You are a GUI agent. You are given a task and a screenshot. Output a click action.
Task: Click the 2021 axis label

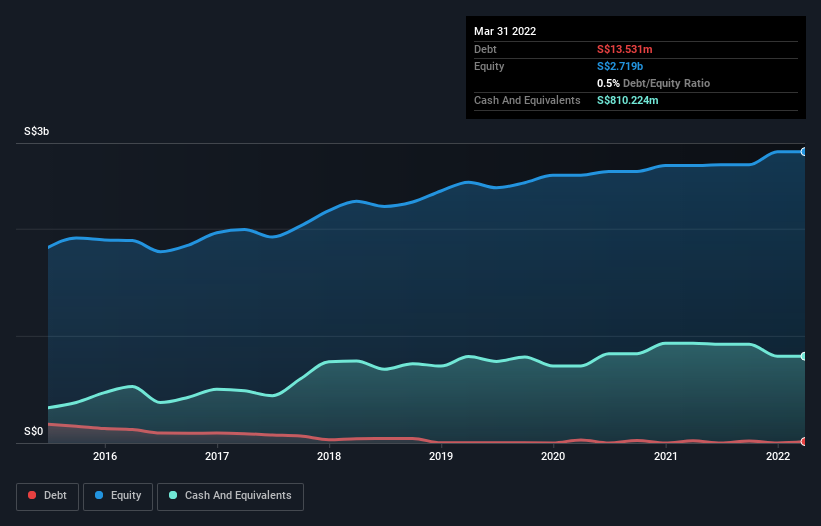pos(665,456)
